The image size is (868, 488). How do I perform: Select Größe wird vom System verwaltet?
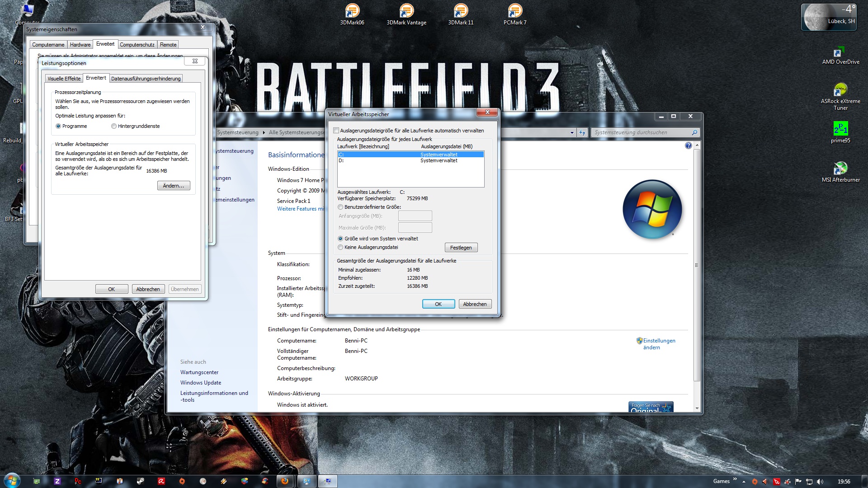click(x=340, y=239)
